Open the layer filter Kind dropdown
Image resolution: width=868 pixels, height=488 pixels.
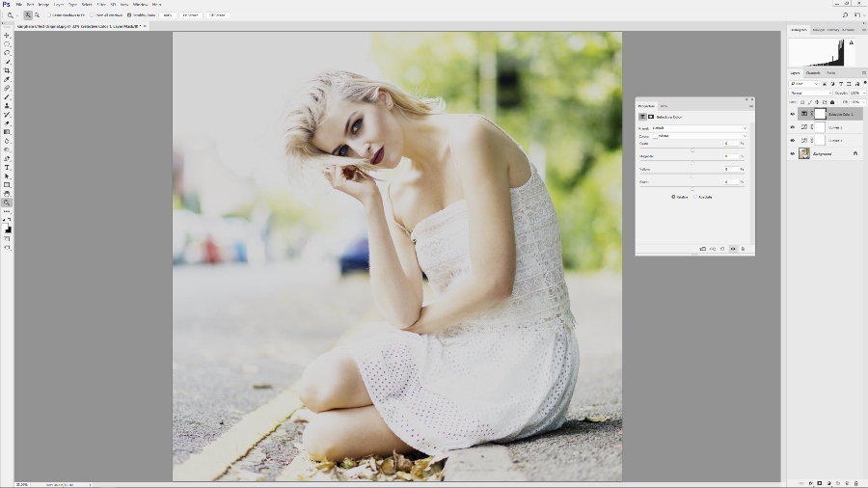[803, 84]
